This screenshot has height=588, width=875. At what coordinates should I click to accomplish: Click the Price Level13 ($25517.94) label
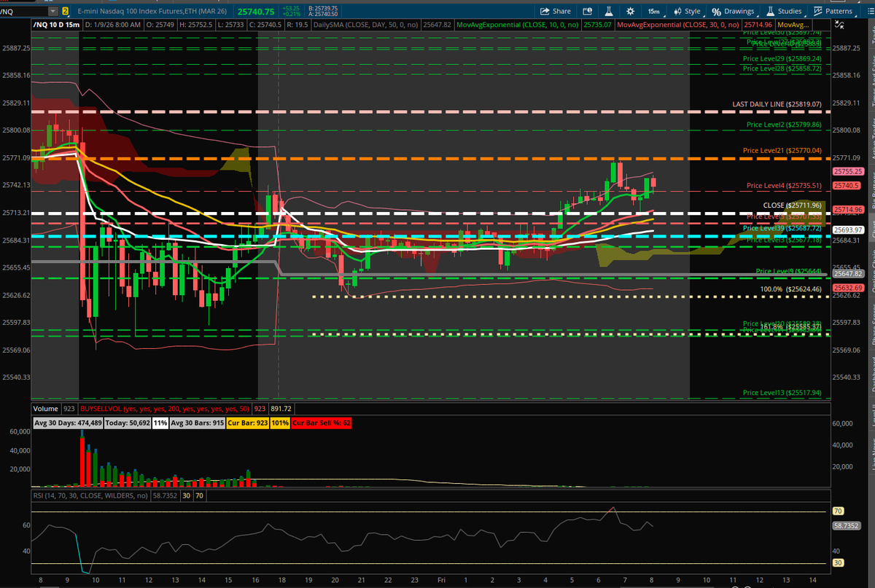pyautogui.click(x=782, y=392)
